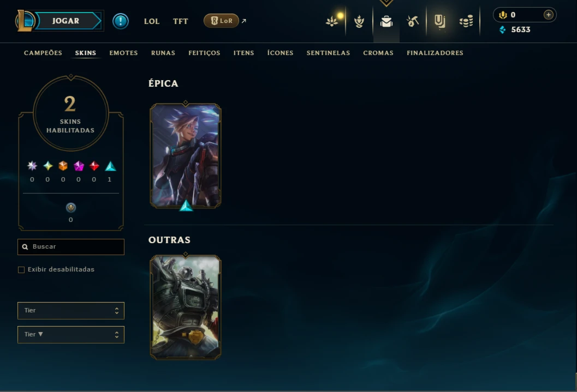Image resolution: width=577 pixels, height=392 pixels.
Task: Open the missions scroll icon
Action: point(440,21)
